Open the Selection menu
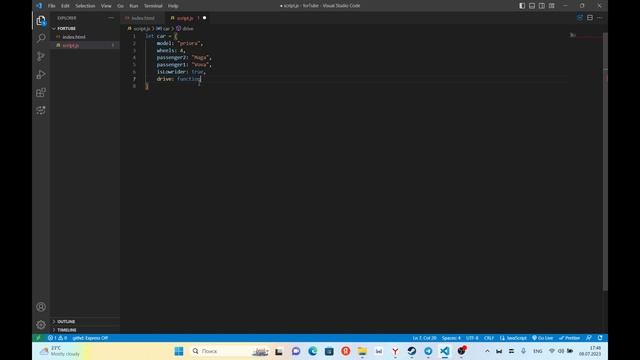This screenshot has width=640, height=360. point(85,6)
